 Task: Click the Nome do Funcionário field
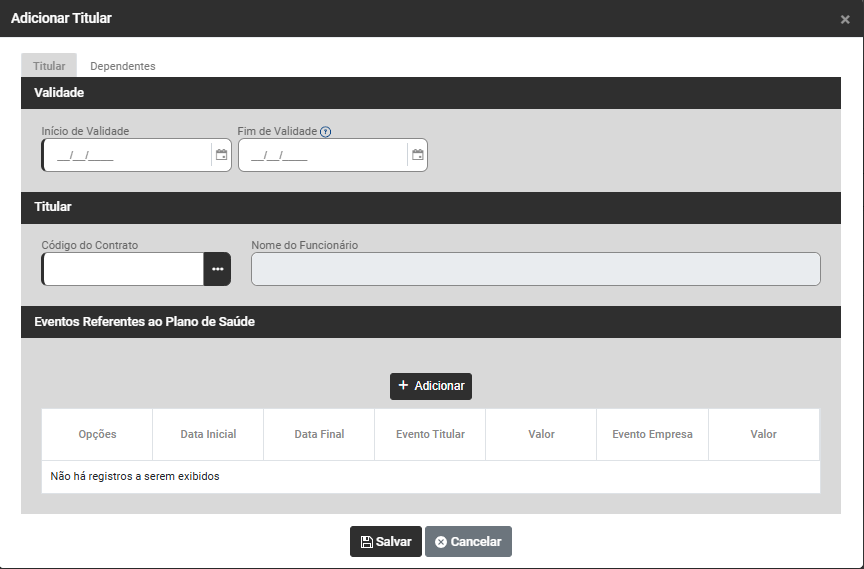click(x=536, y=269)
